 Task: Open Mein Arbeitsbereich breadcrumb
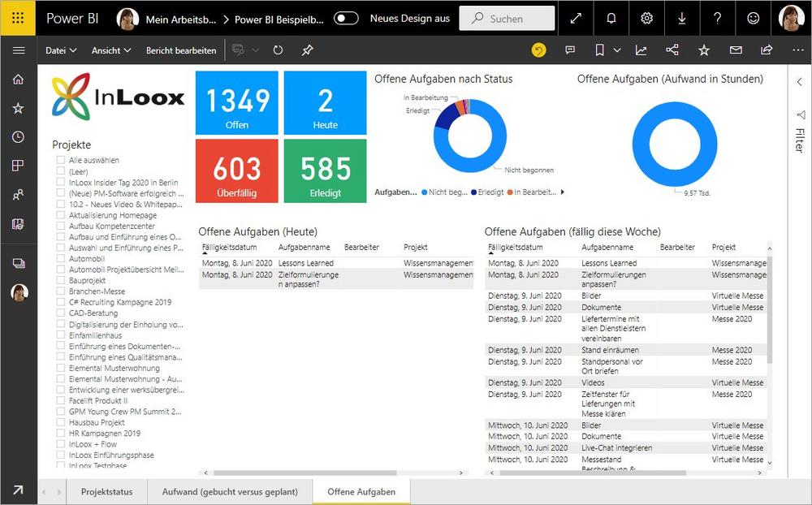[x=181, y=19]
